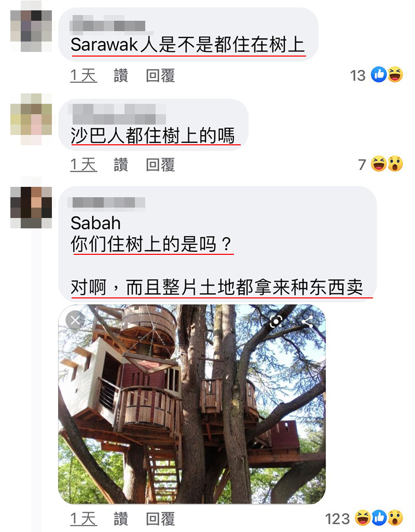Click the laughing emoji on the Sabah comment

(x=363, y=518)
